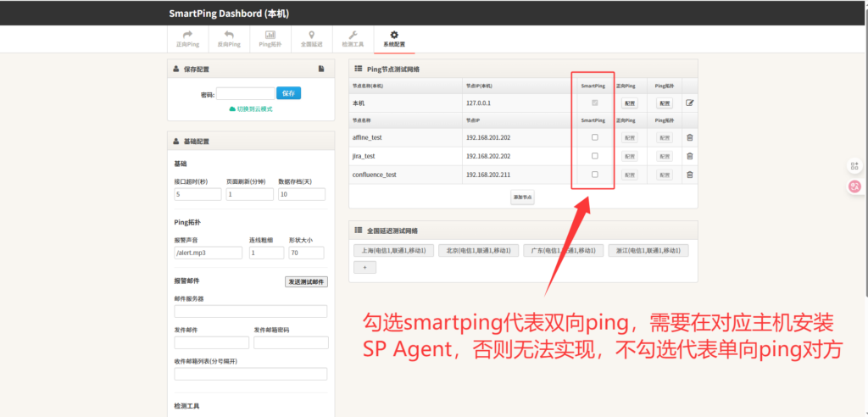868x417 pixels.
Task: Click the 切换到云模式 link
Action: coord(251,109)
